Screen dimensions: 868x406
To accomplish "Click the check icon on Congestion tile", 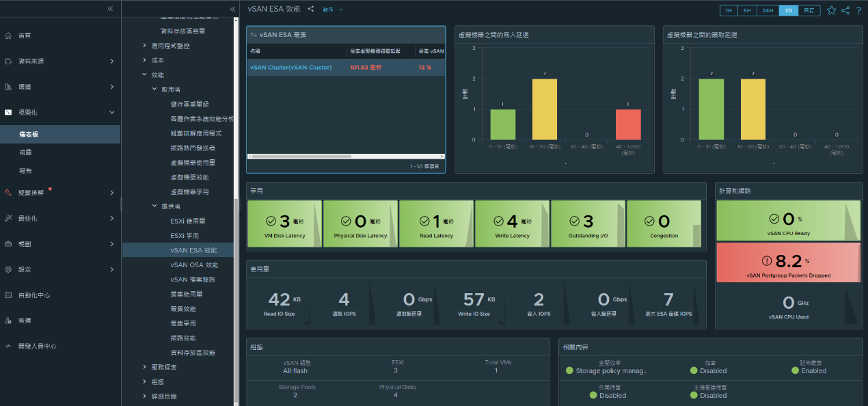I will [x=651, y=221].
